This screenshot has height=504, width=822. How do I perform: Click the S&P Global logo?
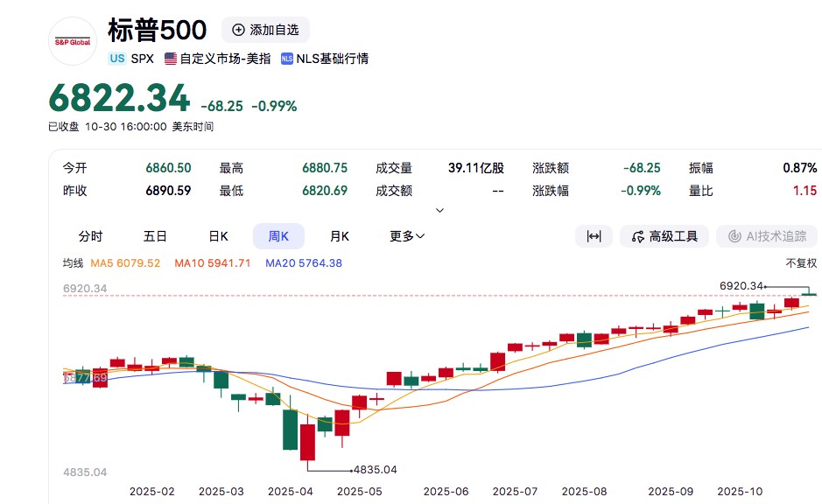(x=73, y=41)
